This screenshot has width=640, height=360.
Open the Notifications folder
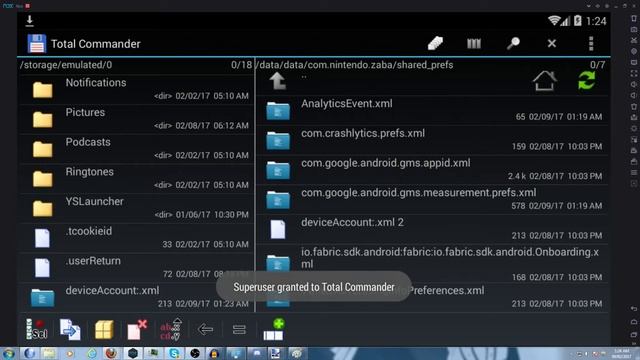pyautogui.click(x=136, y=89)
